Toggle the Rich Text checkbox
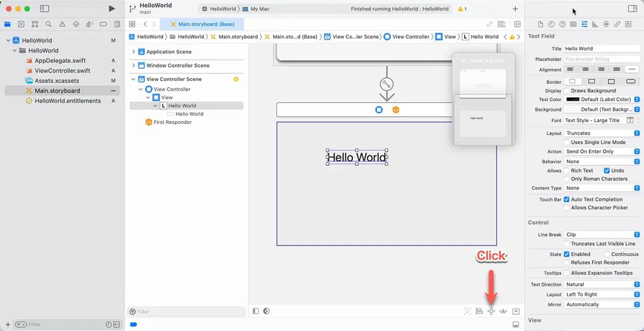The width and height of the screenshot is (644, 331). 567,171
